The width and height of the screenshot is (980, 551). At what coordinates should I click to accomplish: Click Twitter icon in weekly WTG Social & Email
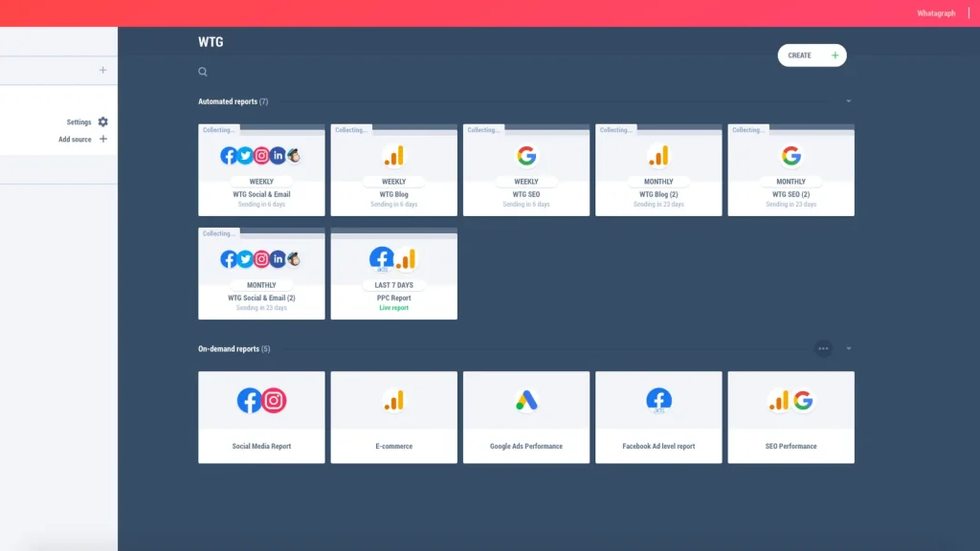pos(245,156)
